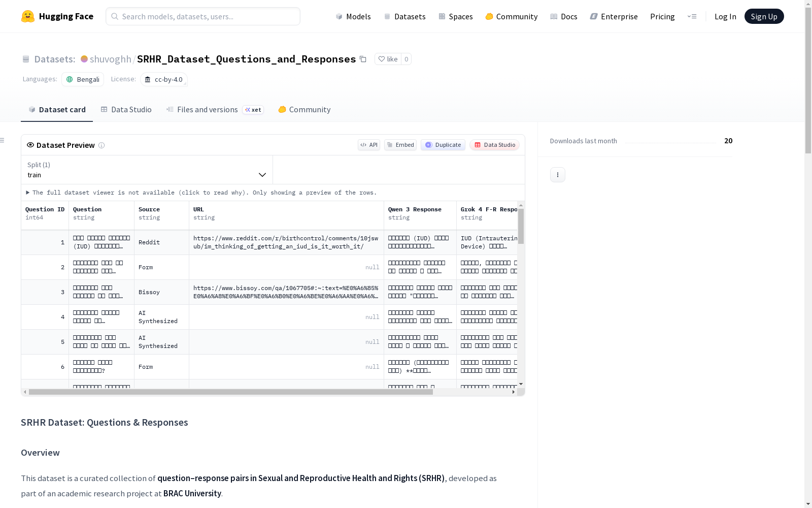Viewport: 812px width, 508px height.
Task: Open the Docs menu item
Action: (x=564, y=16)
